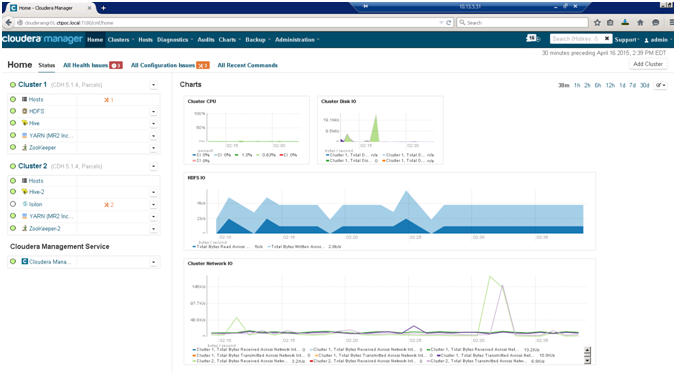Expand the Cluster 1 actions dropdown
This screenshot has height=375, width=676.
(x=153, y=85)
